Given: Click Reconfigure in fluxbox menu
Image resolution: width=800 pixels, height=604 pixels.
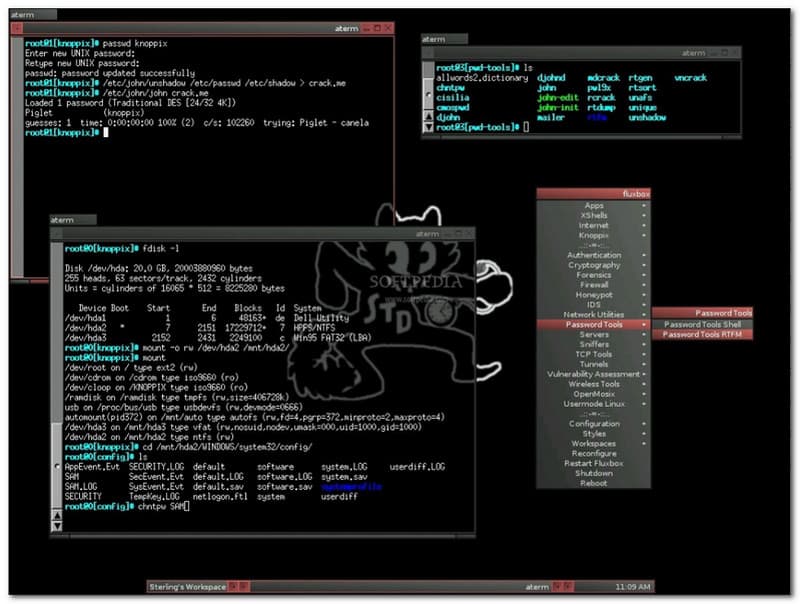Looking at the screenshot, I should click(594, 453).
